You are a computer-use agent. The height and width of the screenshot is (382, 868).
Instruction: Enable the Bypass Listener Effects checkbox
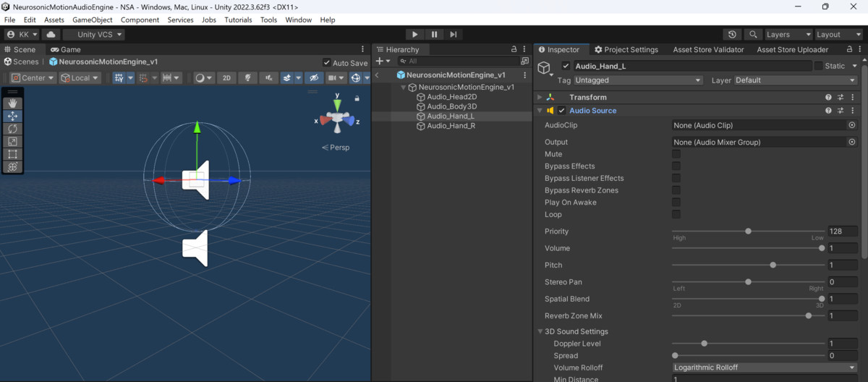(676, 178)
